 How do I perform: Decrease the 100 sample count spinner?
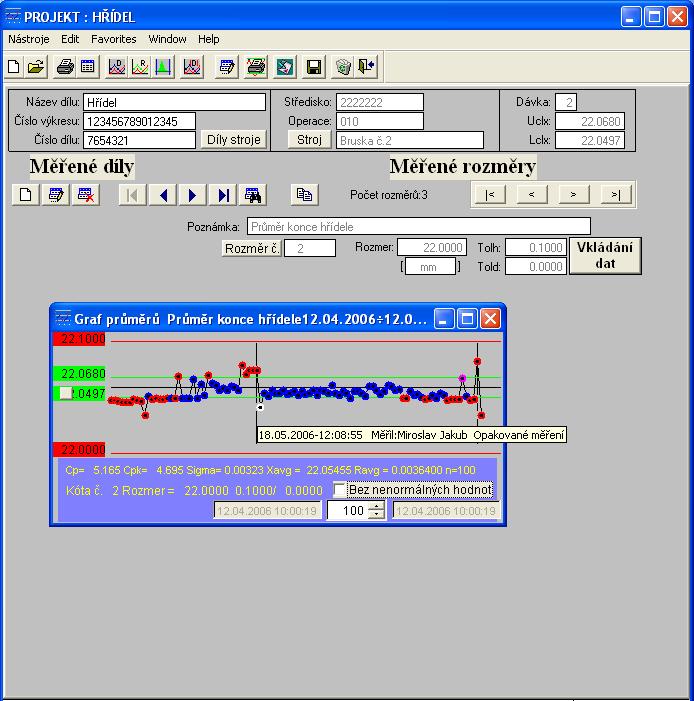377,514
